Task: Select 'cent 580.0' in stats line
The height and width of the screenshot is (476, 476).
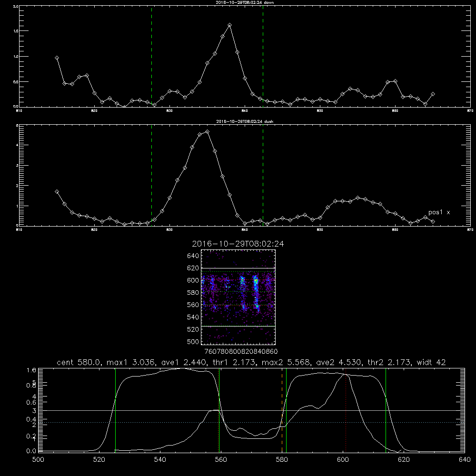Action: (x=79, y=362)
